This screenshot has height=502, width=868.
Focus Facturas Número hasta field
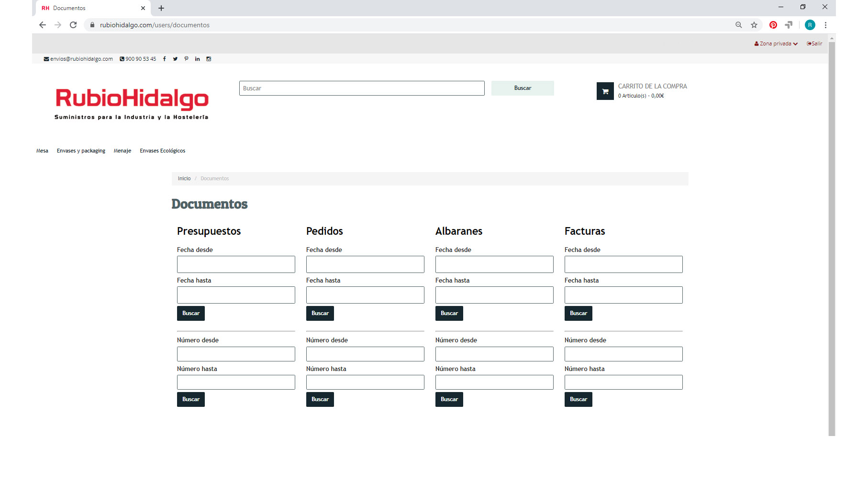coord(623,382)
